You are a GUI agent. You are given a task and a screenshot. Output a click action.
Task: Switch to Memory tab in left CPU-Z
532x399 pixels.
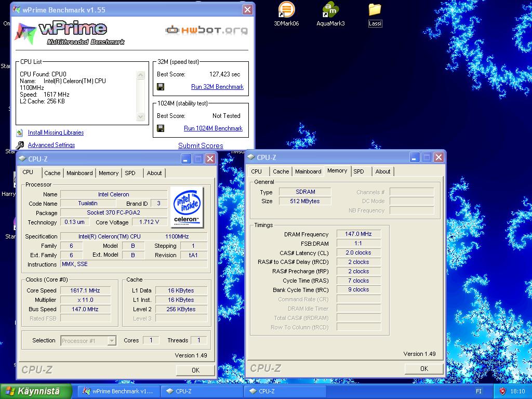pyautogui.click(x=109, y=173)
